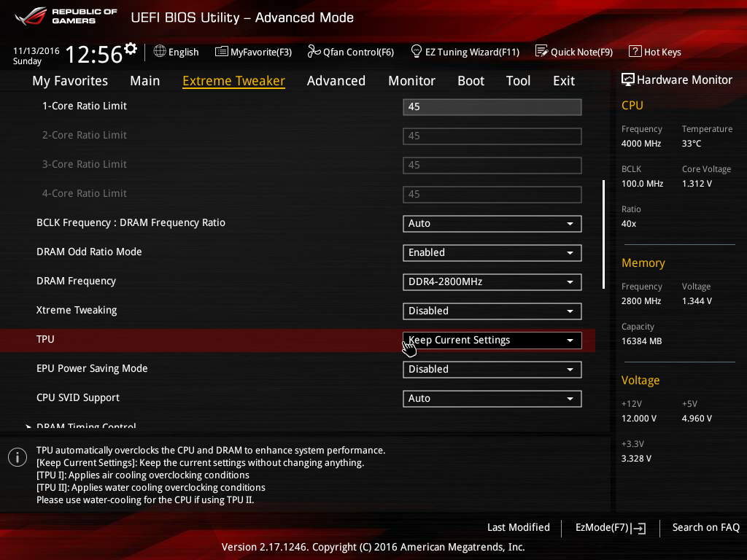Click the settings gear next to the clock
The height and width of the screenshot is (560, 747).
coord(131,49)
